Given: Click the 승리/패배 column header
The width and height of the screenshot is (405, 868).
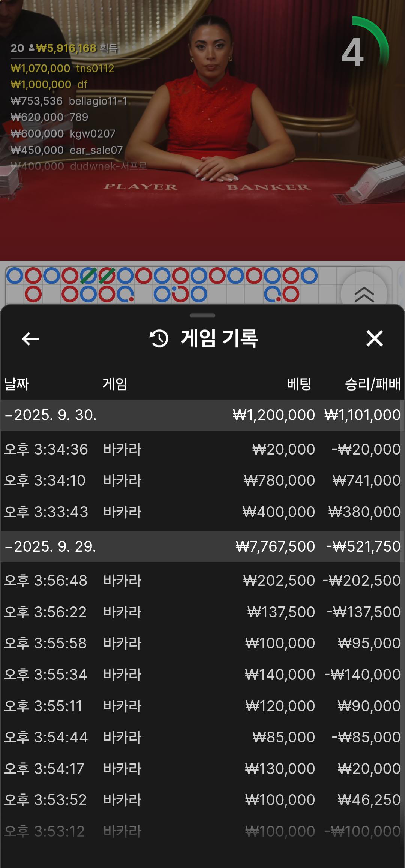Looking at the screenshot, I should tap(372, 384).
